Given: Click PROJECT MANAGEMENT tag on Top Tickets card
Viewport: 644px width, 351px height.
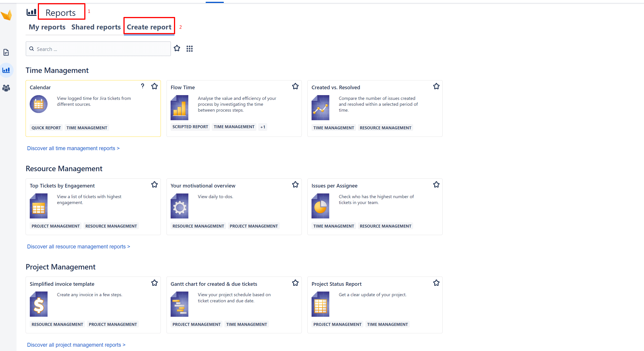Looking at the screenshot, I should (x=55, y=226).
